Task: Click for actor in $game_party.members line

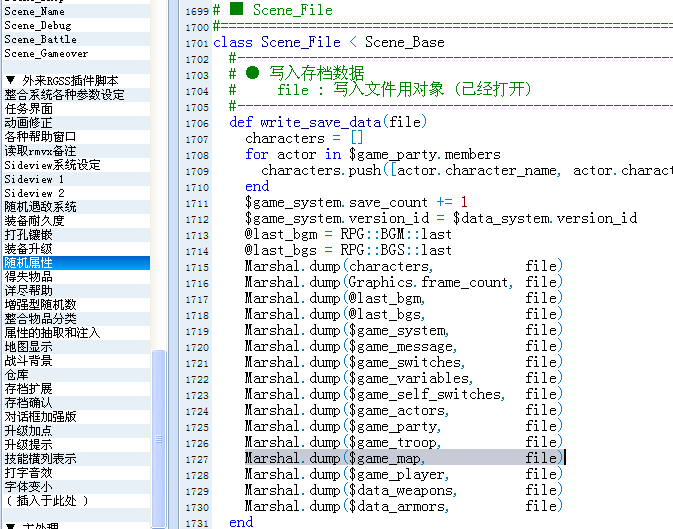Action: point(373,154)
